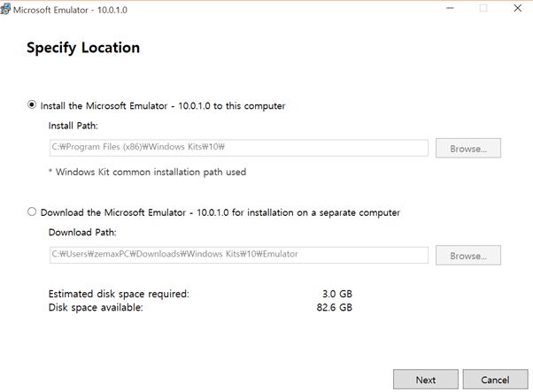Minimize the Microsoft Emulator setup window

tap(443, 9)
